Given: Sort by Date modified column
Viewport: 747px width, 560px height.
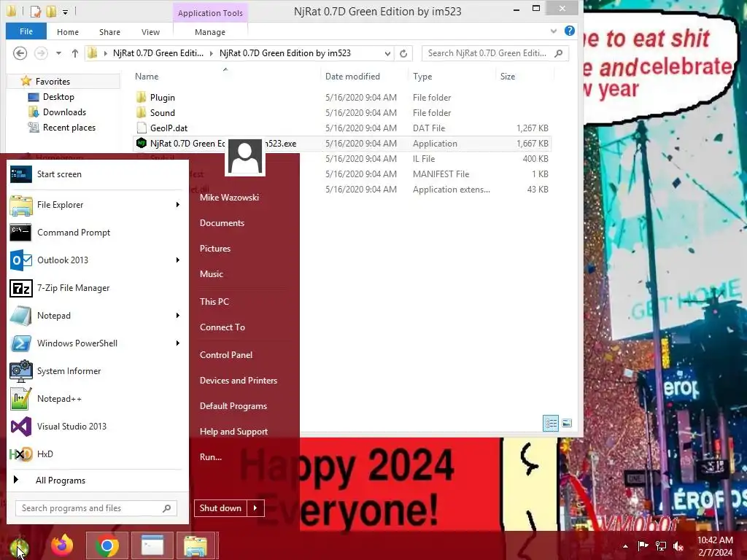Looking at the screenshot, I should (x=352, y=76).
